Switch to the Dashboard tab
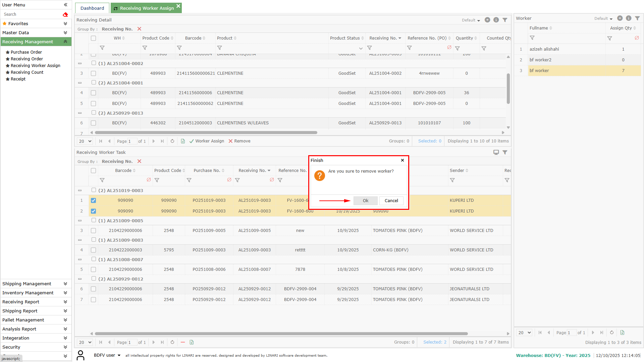Screen dimensions: 644x362 point(92,8)
